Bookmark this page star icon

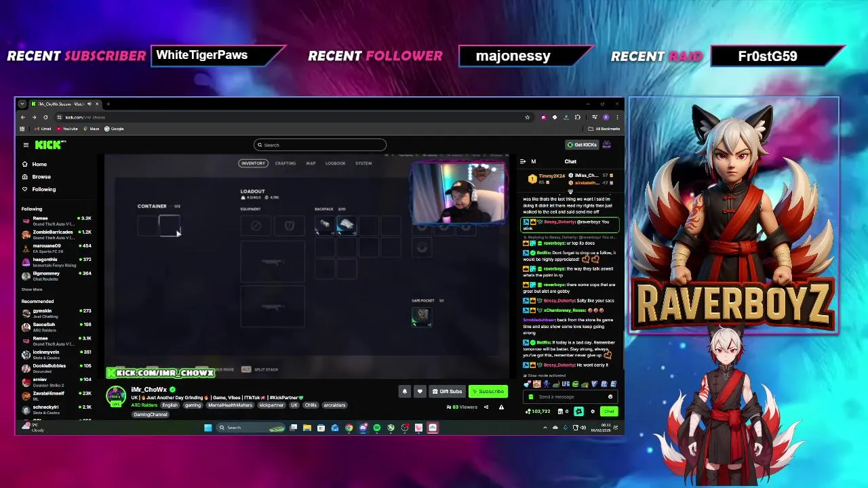click(x=527, y=117)
